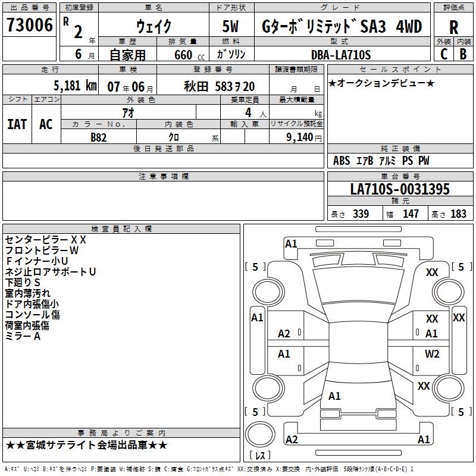This screenshot has width=476, height=476.
Task: Select the car name ウェイク
Action: (x=154, y=26)
